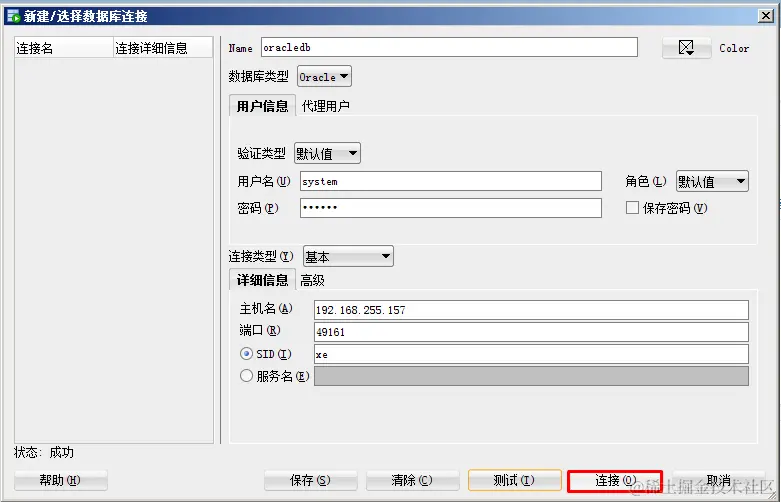The image size is (781, 502).
Task: Open the 数据库类型 Oracle dropdown
Action: click(324, 77)
